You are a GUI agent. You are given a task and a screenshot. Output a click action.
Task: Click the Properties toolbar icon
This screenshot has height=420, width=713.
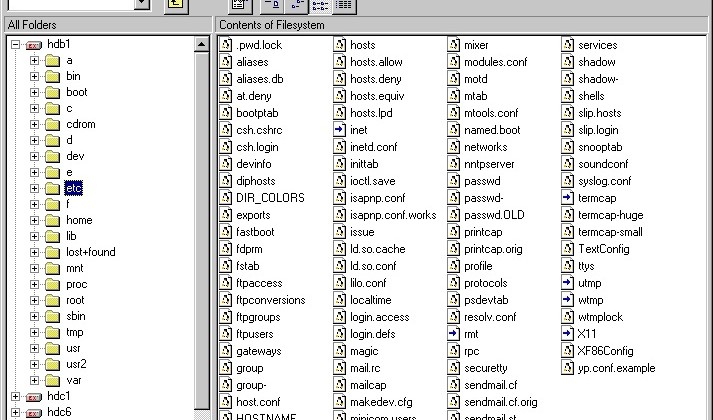(x=238, y=5)
